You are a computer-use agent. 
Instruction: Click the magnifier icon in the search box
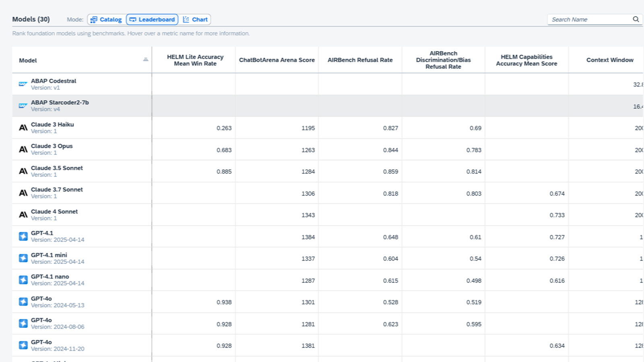coord(636,19)
